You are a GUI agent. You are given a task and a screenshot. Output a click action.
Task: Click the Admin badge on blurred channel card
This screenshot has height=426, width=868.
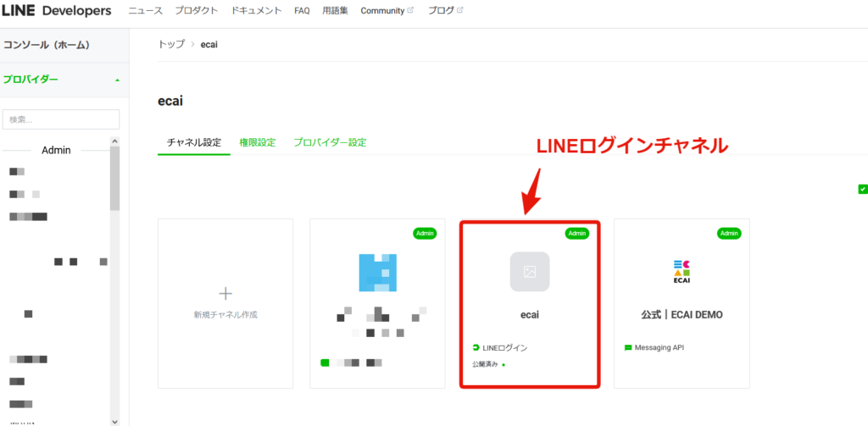(x=426, y=234)
